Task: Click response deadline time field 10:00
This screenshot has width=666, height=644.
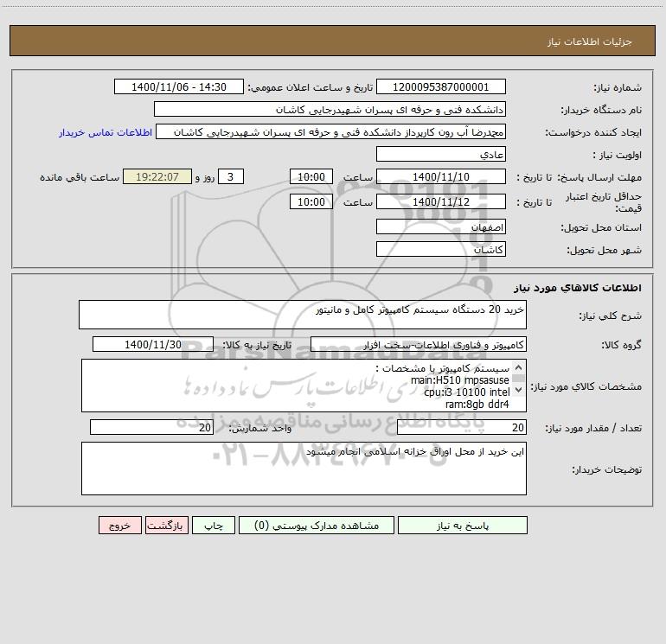Action: [311, 176]
